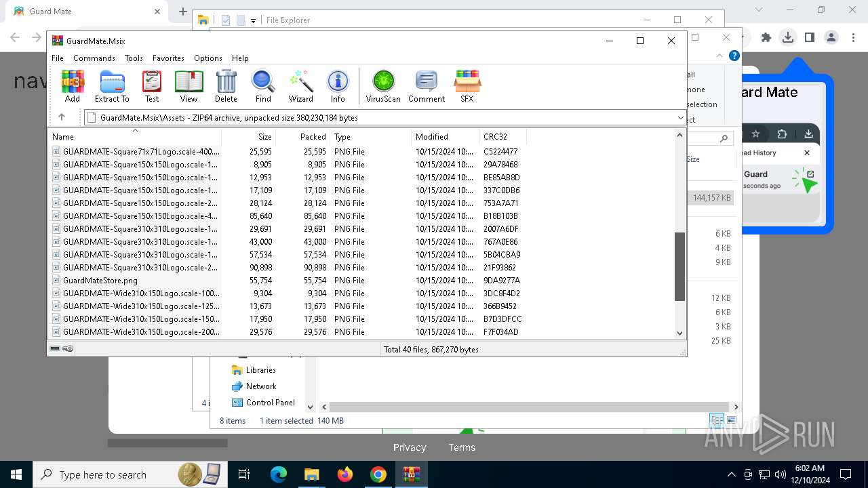
Task: Open the Commands menu
Action: pos(94,58)
